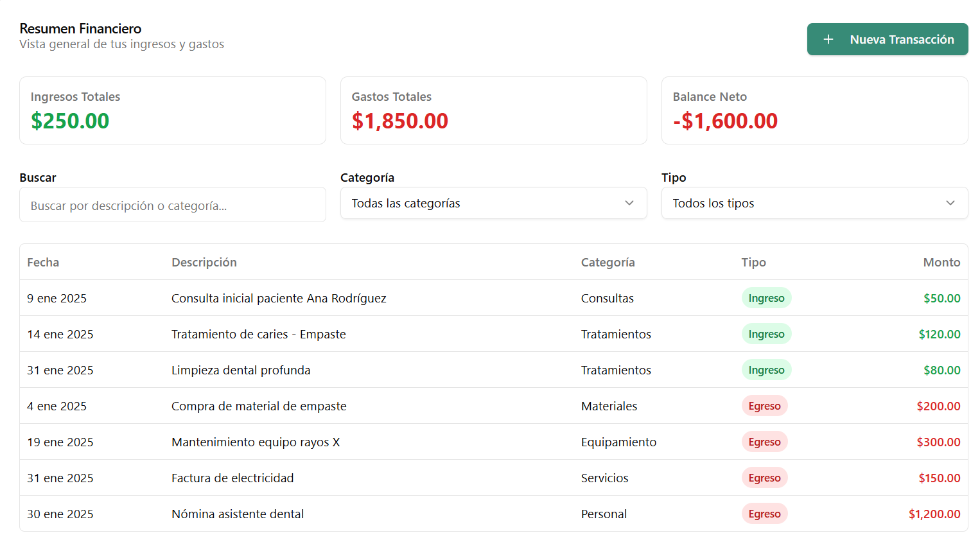Select the Ingresos Totales card
Viewport: 980px width, 549px height.
(x=172, y=110)
